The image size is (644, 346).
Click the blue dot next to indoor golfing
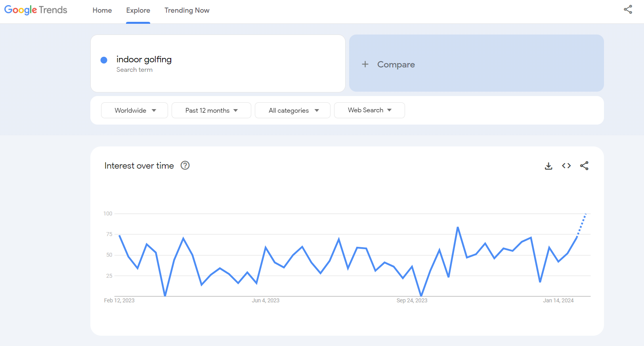tap(104, 60)
